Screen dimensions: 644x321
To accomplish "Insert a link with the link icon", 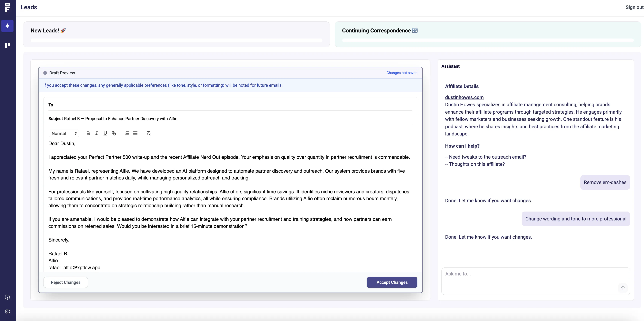I will 114,133.
